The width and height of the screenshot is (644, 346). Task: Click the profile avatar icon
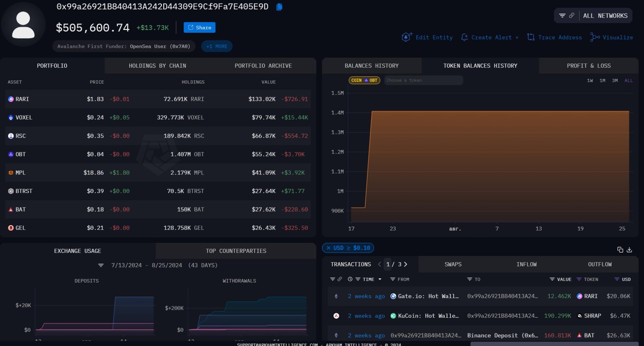click(23, 25)
